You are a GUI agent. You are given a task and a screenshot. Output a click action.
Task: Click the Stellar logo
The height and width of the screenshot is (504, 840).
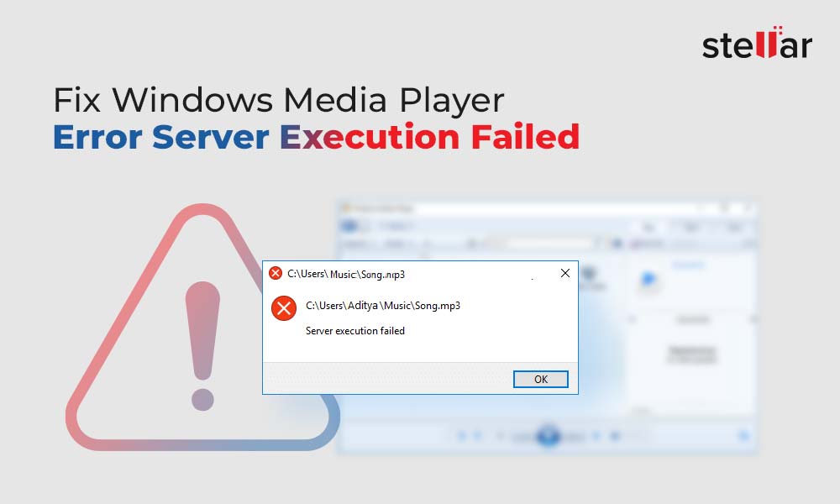757,43
